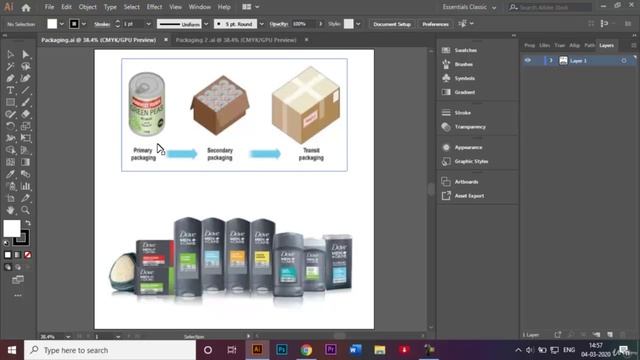Swap fill and stroke arrows
The image size is (640, 360).
[28, 223]
